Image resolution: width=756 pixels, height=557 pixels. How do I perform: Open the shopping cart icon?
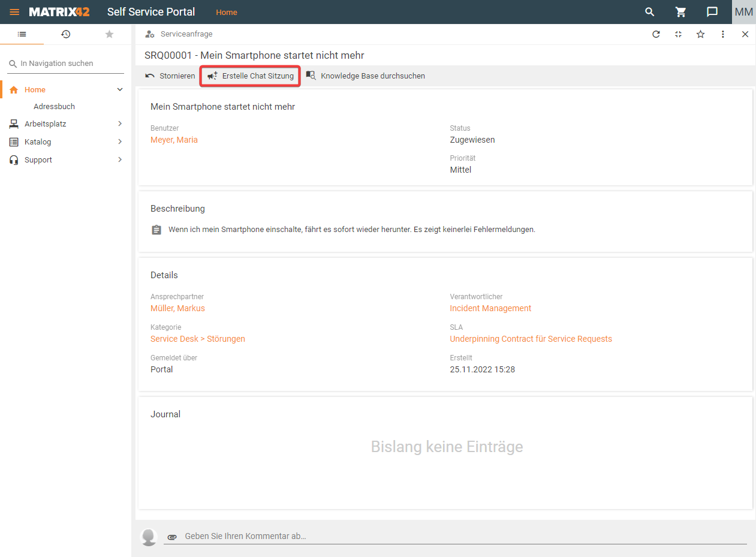pos(680,12)
